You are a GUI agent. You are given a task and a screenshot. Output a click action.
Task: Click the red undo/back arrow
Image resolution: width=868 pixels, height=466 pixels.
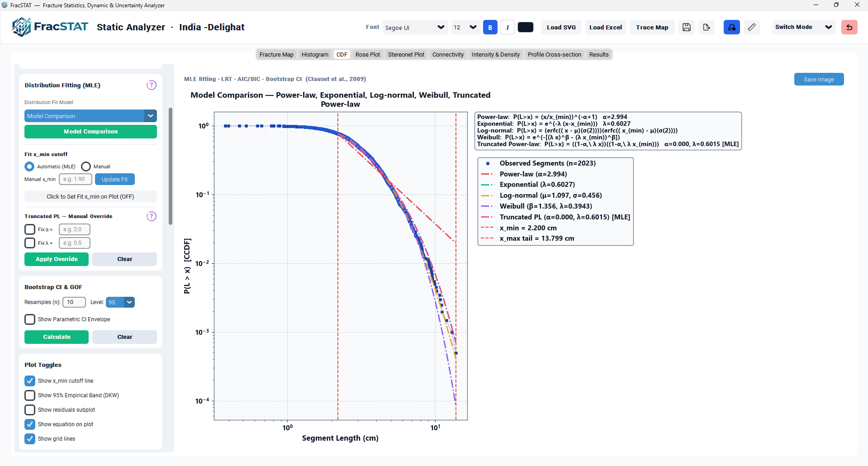tap(849, 27)
